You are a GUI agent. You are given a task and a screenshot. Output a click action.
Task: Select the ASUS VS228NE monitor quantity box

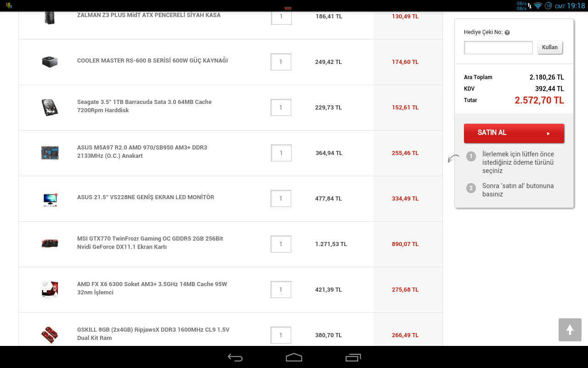pyautogui.click(x=281, y=199)
